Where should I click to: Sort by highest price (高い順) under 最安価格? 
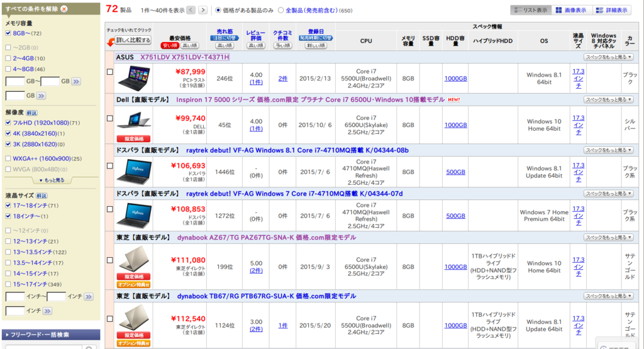tap(190, 45)
